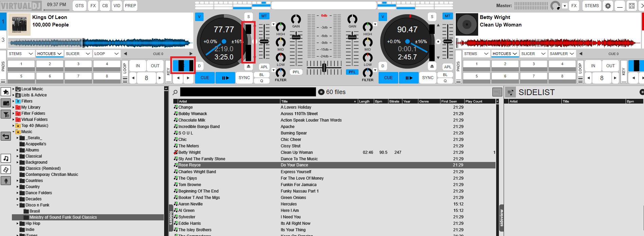Click the left deck GAIN knob

pos(296,19)
